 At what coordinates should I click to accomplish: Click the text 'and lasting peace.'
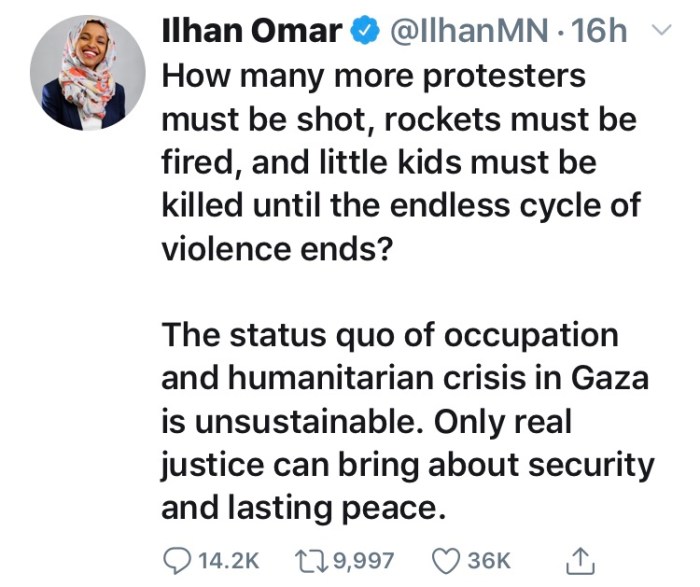(300, 507)
